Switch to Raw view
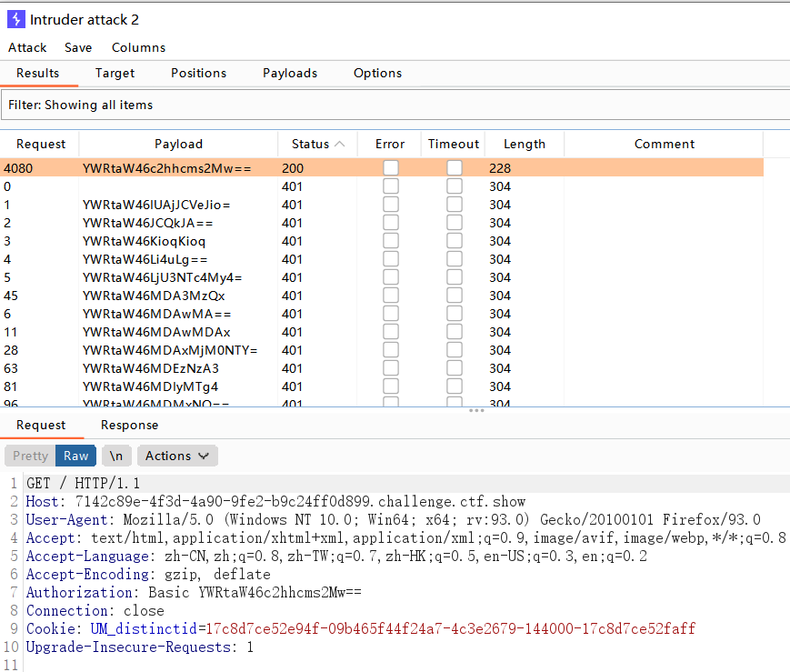This screenshot has width=790, height=672. [75, 456]
